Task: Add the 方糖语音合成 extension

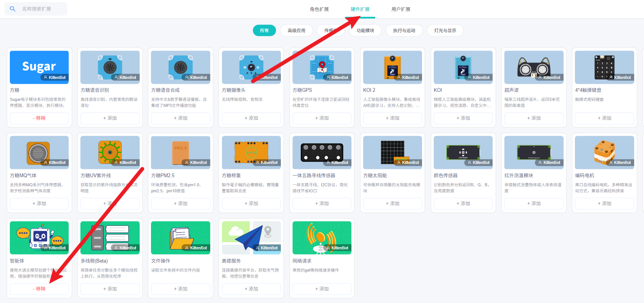Action: click(180, 118)
